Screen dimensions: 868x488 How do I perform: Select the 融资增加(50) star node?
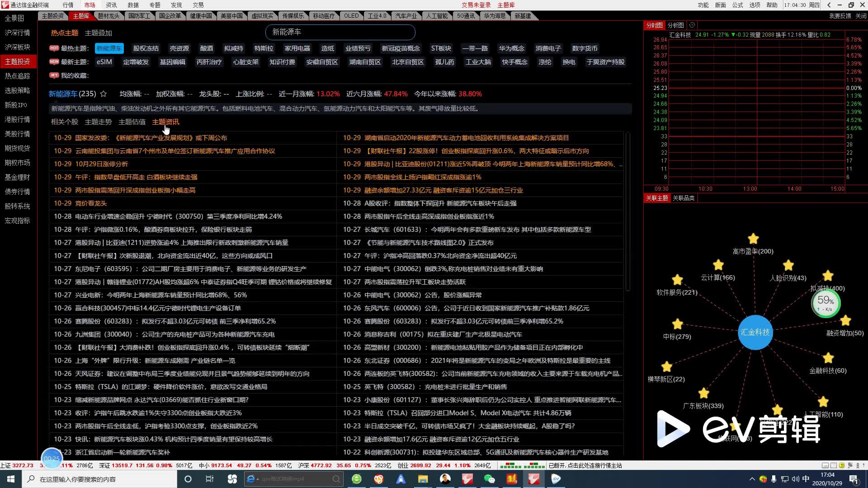[845, 320]
